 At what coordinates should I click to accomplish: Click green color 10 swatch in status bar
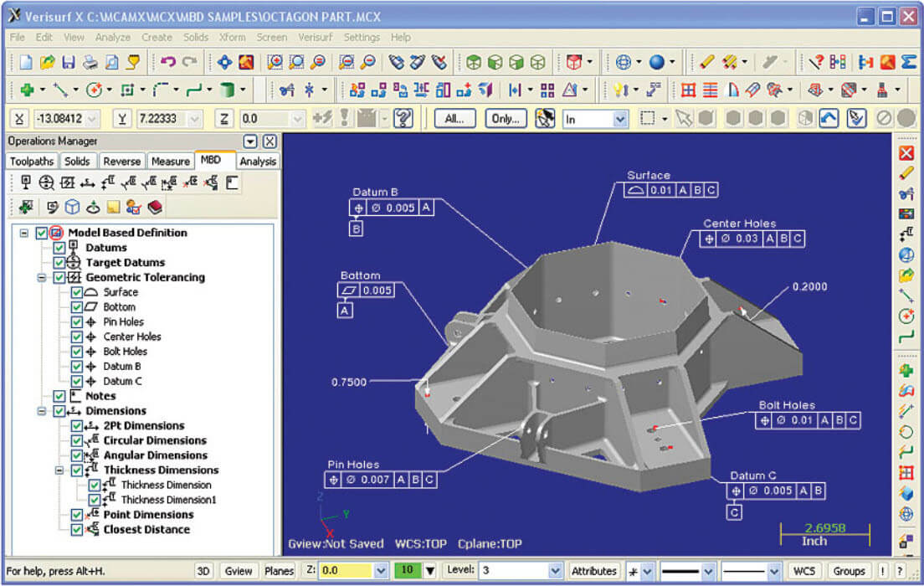pyautogui.click(x=408, y=570)
